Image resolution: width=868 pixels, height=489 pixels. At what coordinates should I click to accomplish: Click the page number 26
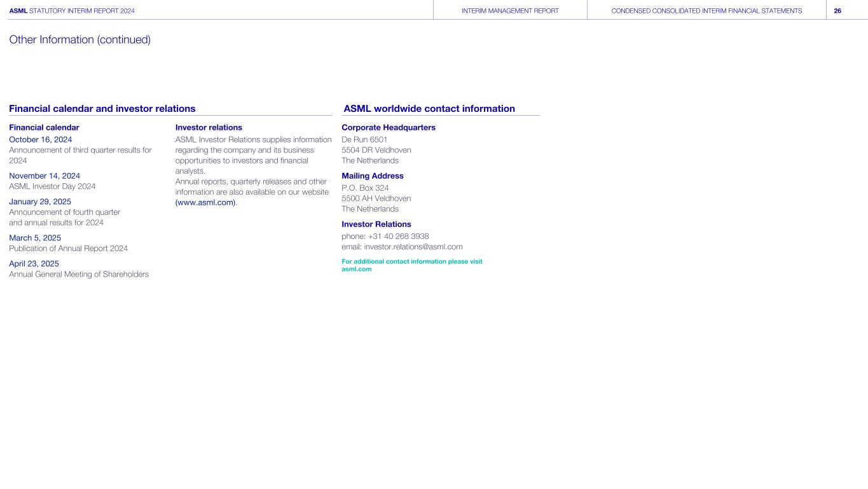click(837, 11)
